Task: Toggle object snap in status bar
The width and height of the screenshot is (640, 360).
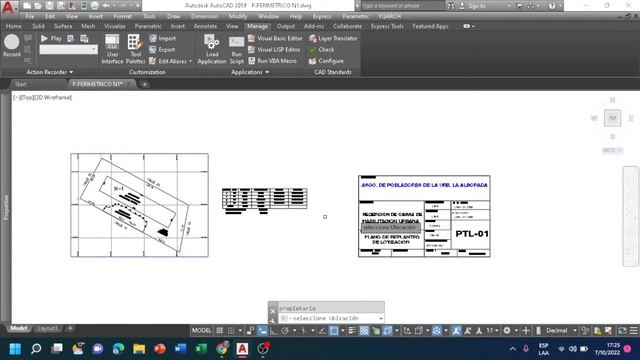Action: point(334,331)
